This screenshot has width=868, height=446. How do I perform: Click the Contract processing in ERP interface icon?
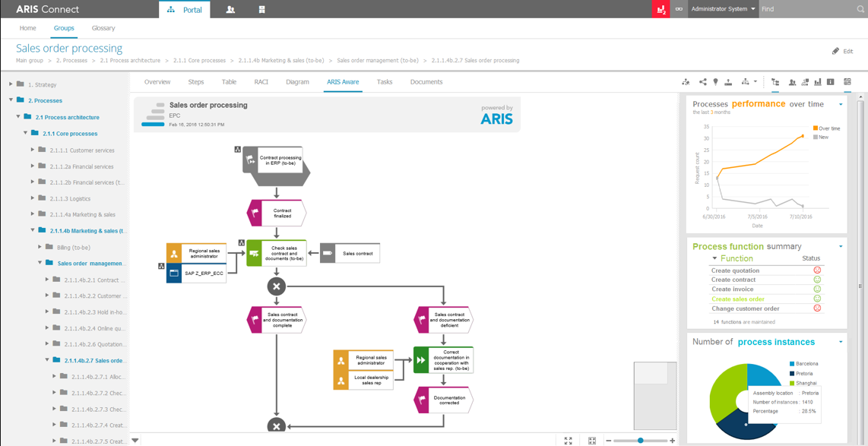pos(249,158)
